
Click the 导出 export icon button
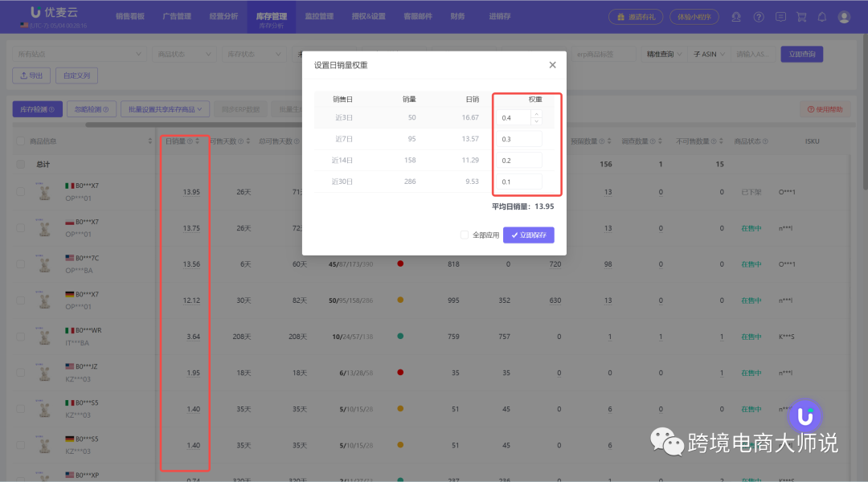(31, 75)
